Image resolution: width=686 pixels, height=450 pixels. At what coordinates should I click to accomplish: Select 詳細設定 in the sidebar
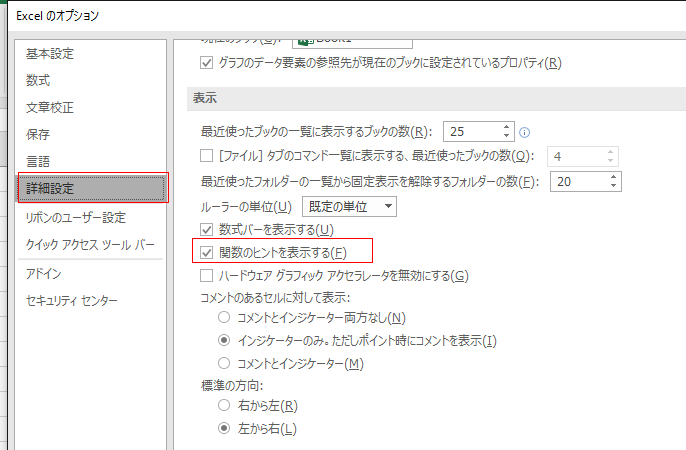[92, 188]
